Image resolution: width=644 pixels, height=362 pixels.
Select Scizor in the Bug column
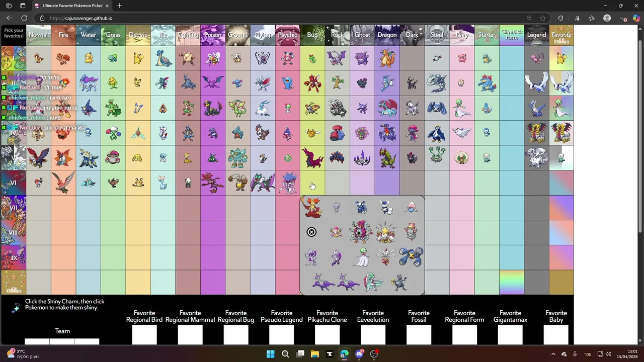click(x=312, y=83)
